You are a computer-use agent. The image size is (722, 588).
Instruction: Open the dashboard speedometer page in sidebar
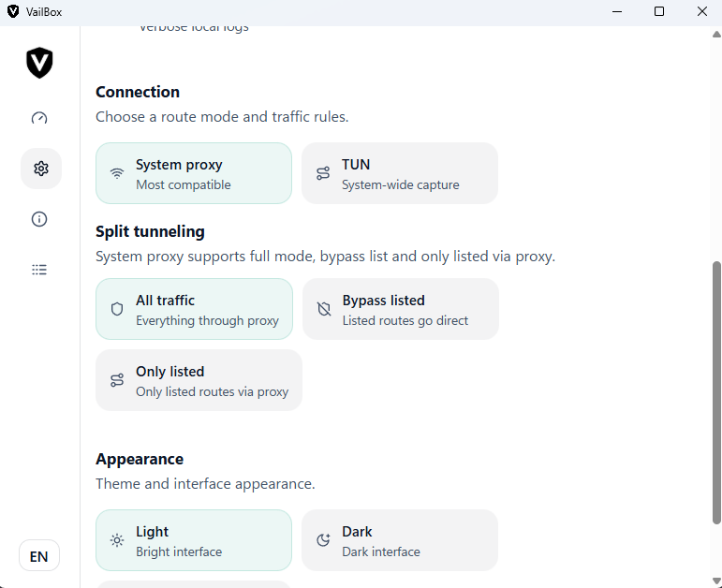point(39,118)
